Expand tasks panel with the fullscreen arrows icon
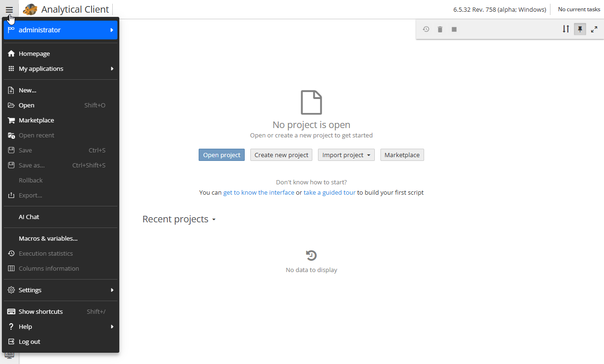The image size is (604, 364). pos(594,29)
